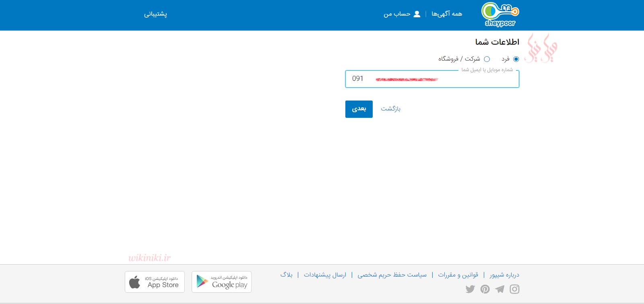Viewport: 644px width, 304px height.
Task: Open درباره شیپور footer link
Action: [x=504, y=275]
